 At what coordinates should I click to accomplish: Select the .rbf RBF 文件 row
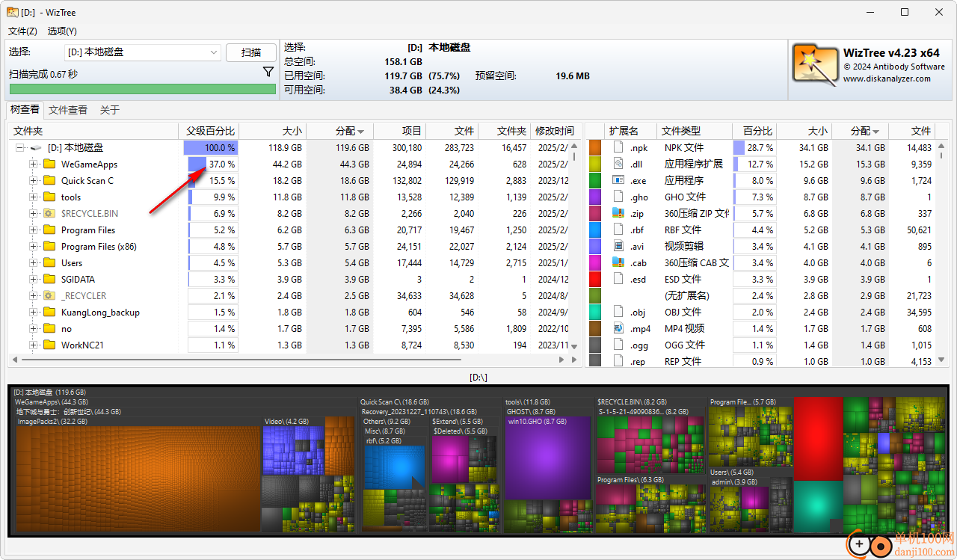point(761,230)
